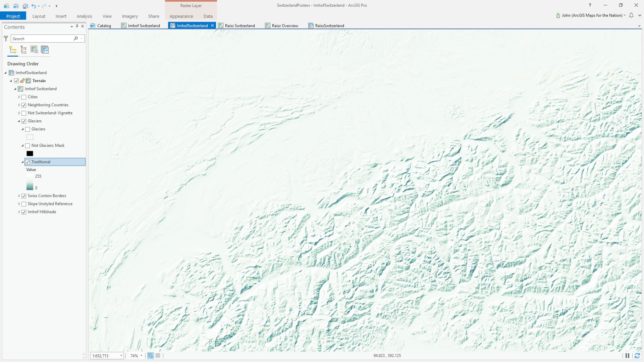Click the filter funnel icon in Contents
This screenshot has height=362, width=644.
[6, 39]
